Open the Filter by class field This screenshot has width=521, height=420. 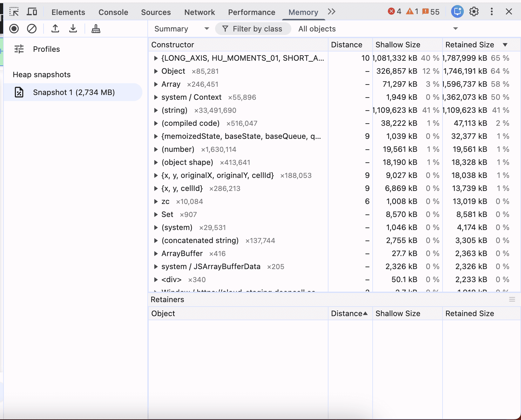point(253,29)
